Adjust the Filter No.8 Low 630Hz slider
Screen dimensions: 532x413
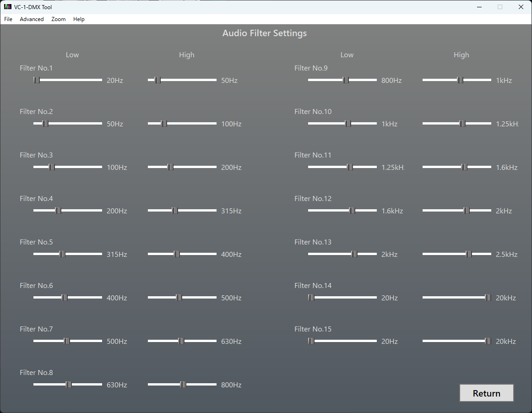click(68, 384)
